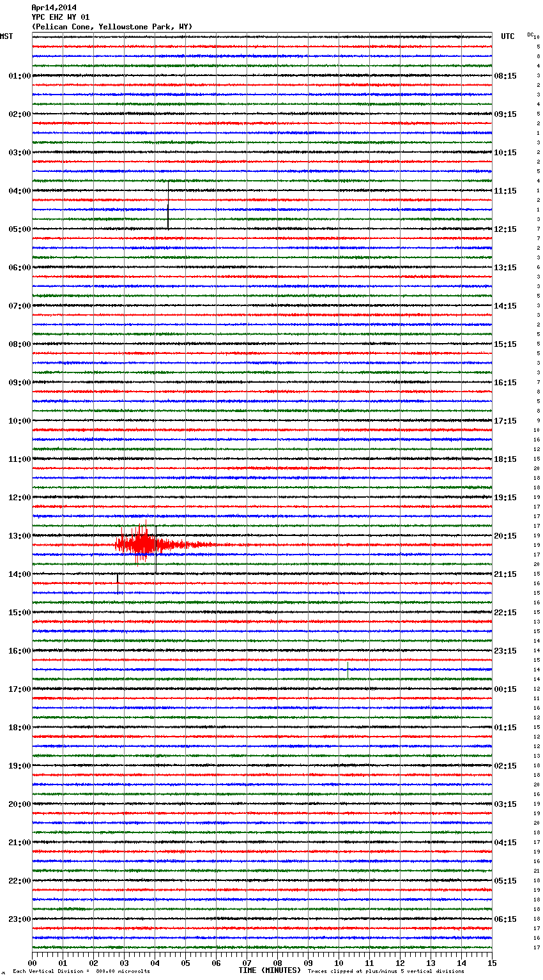
Task: Pick the 01:15 UTC time label
Action: pyautogui.click(x=505, y=728)
